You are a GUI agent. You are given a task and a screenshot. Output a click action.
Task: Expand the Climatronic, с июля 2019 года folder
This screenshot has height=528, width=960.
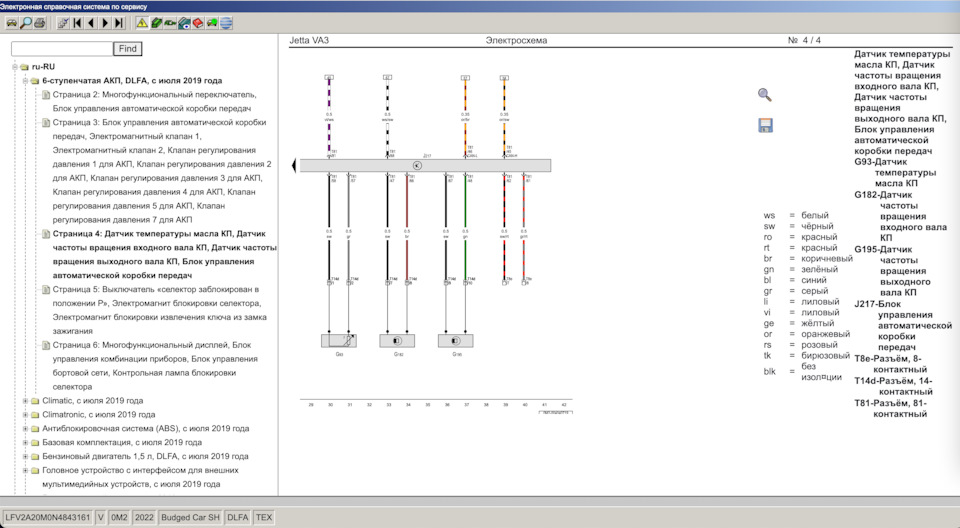25,415
